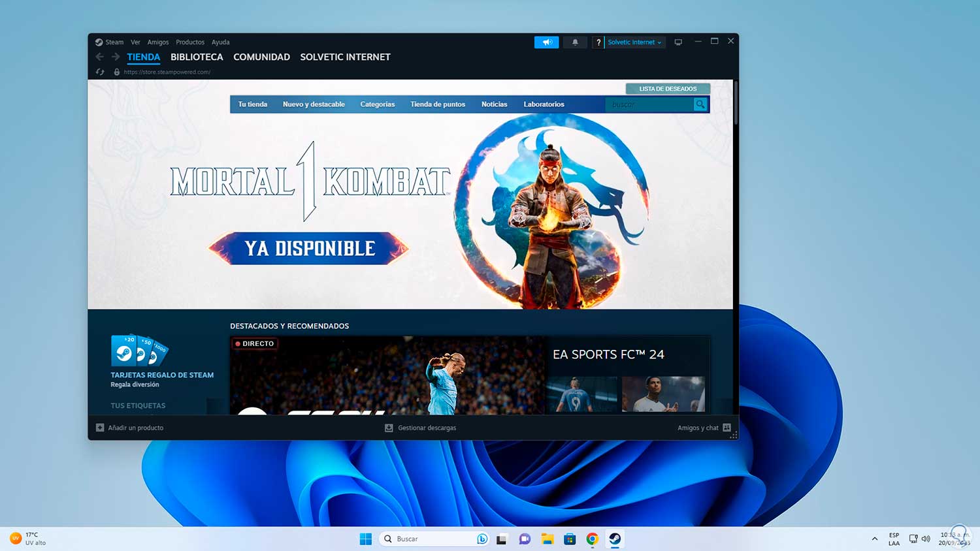980x551 pixels.
Task: Click the TARJETAS REGALO DE STEAM link
Action: click(x=162, y=375)
